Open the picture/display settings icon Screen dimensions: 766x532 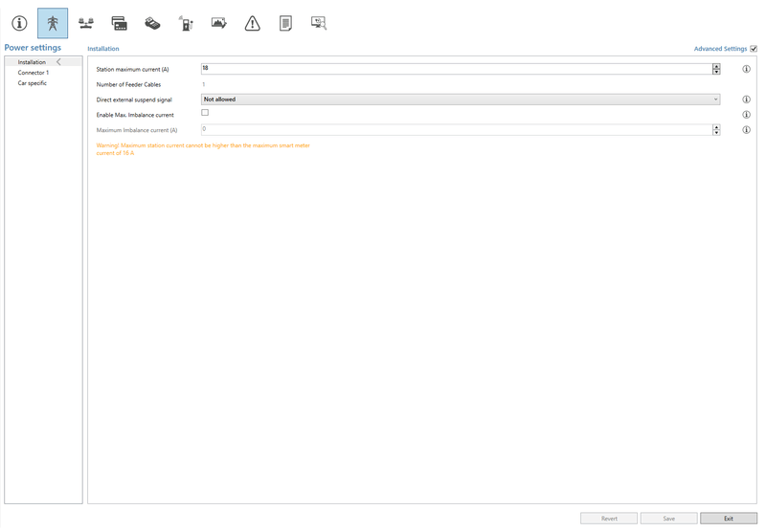219,23
